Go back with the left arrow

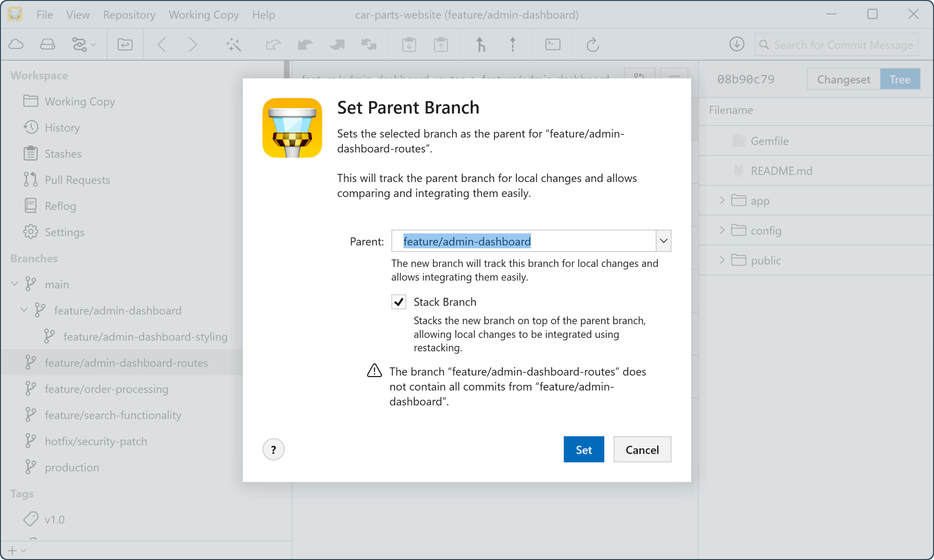(162, 44)
